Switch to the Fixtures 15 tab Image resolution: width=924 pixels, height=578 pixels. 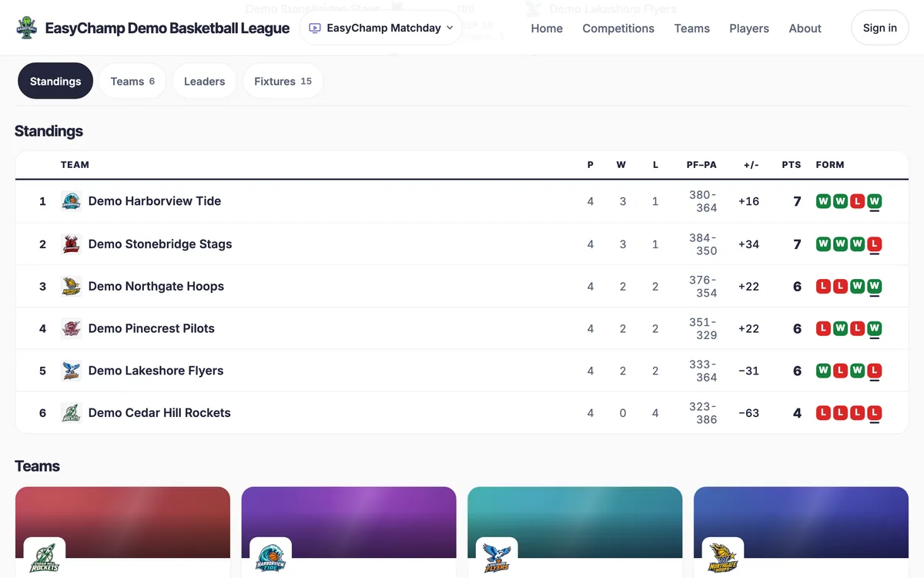point(283,81)
